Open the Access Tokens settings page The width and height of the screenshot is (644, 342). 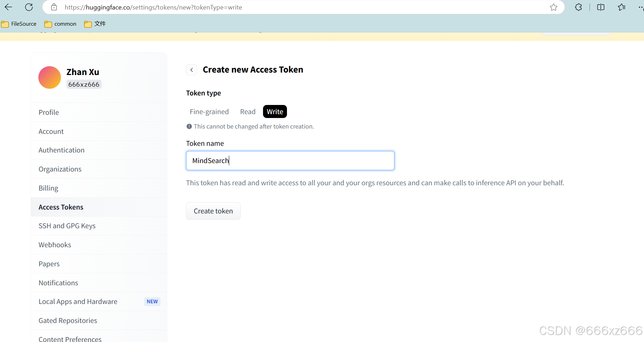point(99,207)
